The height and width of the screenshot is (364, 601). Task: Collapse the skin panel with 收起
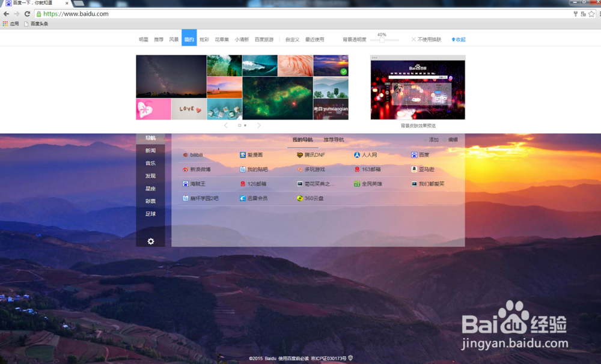coord(459,40)
